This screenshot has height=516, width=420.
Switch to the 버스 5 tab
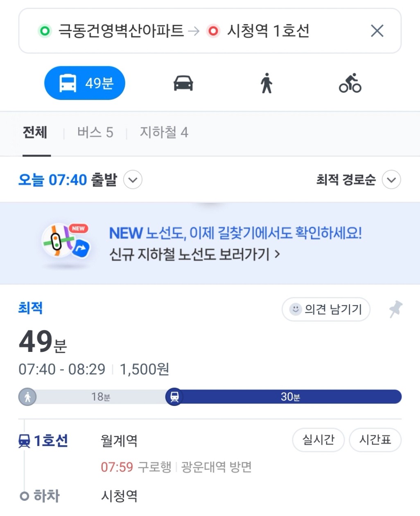coord(95,133)
